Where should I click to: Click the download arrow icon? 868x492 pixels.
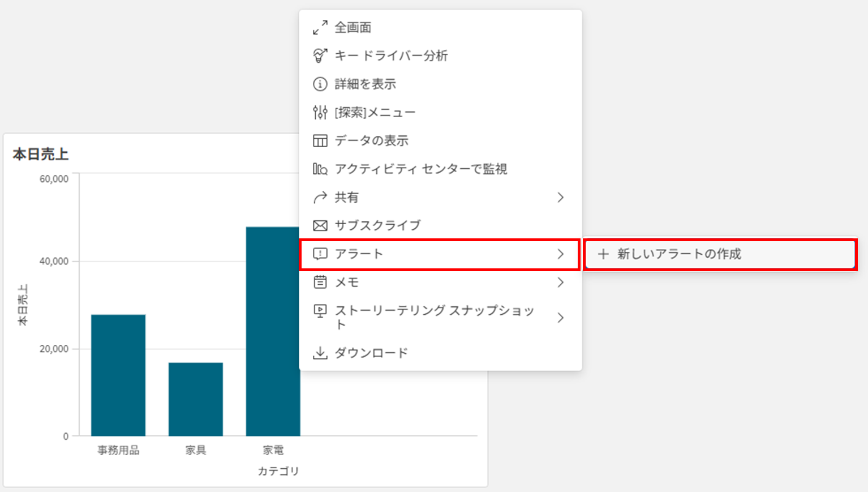tap(320, 353)
